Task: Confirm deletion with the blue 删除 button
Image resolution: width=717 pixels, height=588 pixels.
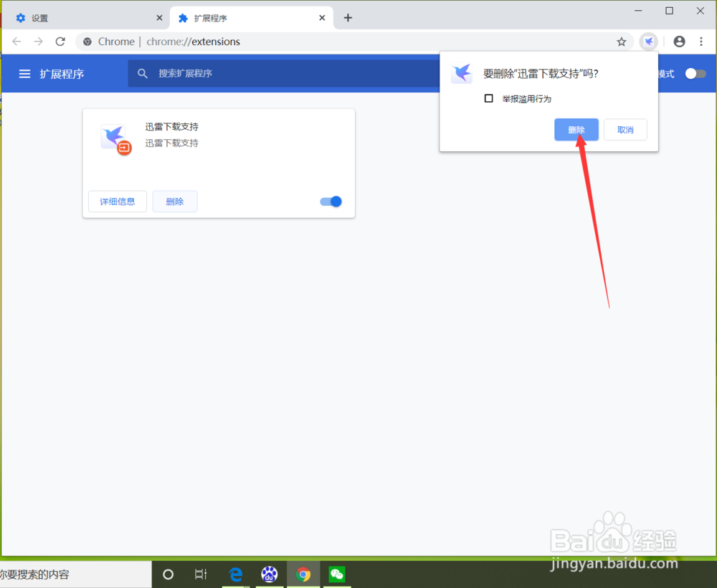Action: pos(576,130)
